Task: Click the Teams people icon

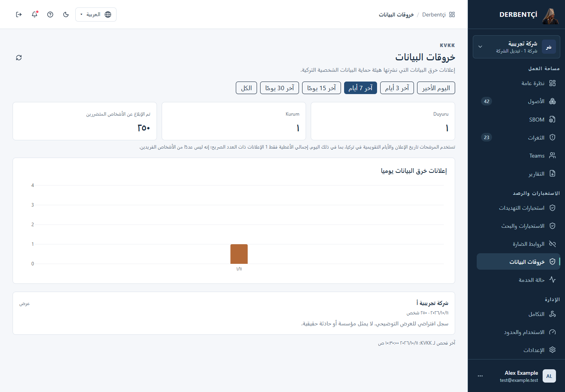Action: 552,156
